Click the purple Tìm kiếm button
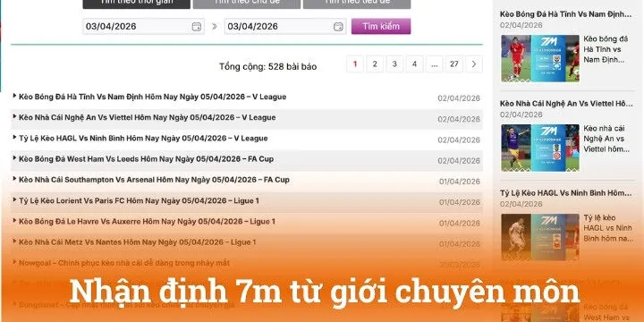 381,26
